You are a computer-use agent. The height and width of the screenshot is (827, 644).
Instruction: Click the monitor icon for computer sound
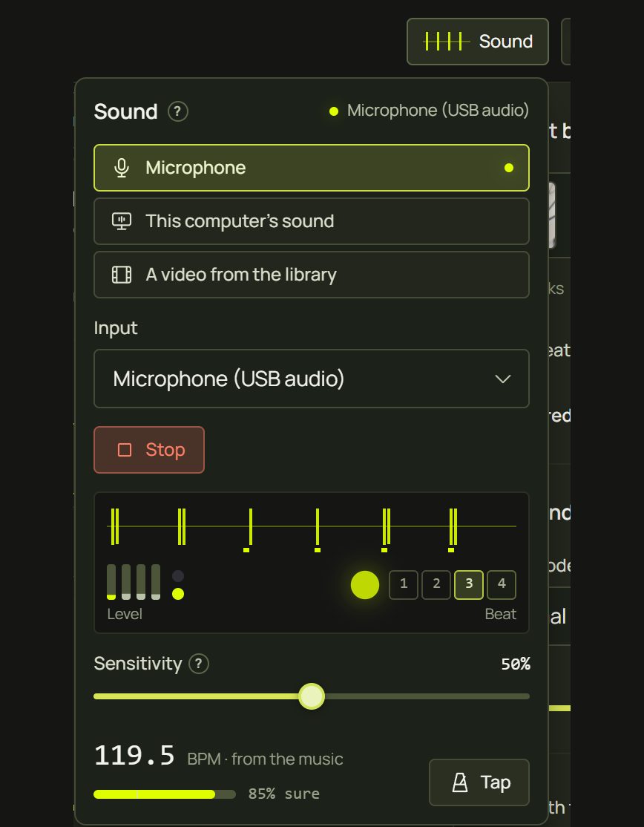click(122, 221)
